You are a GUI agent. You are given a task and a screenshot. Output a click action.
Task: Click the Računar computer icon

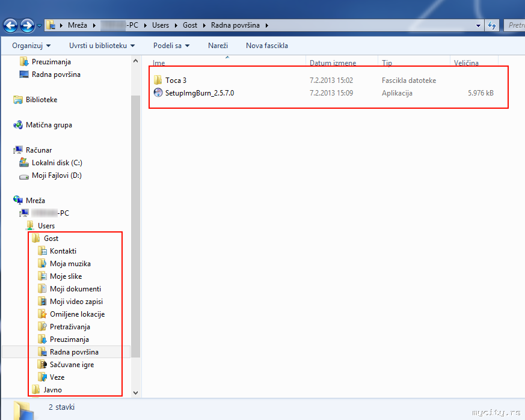(18, 150)
